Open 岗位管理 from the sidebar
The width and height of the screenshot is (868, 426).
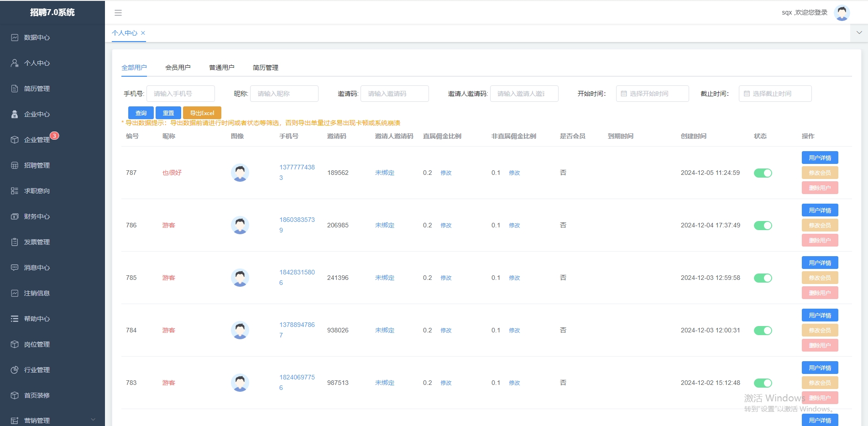click(x=37, y=344)
